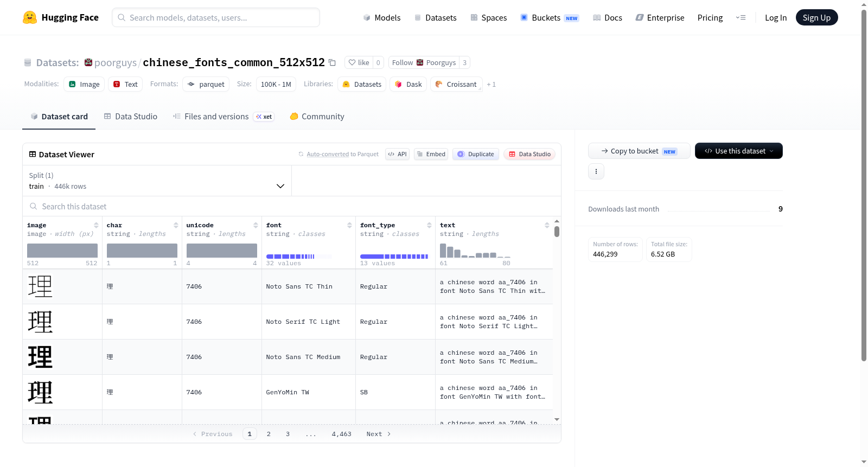Open the Noto Sans TC Thin image thumbnail

tap(40, 286)
